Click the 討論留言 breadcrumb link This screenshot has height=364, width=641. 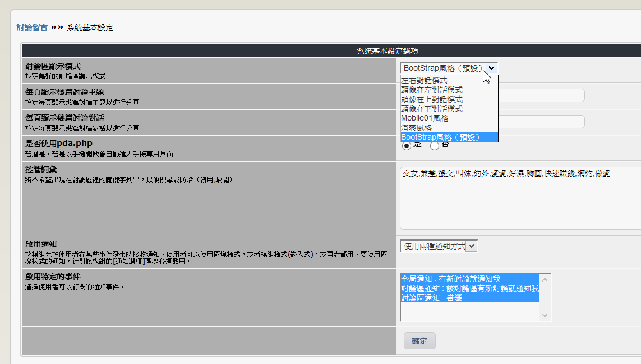(x=32, y=27)
